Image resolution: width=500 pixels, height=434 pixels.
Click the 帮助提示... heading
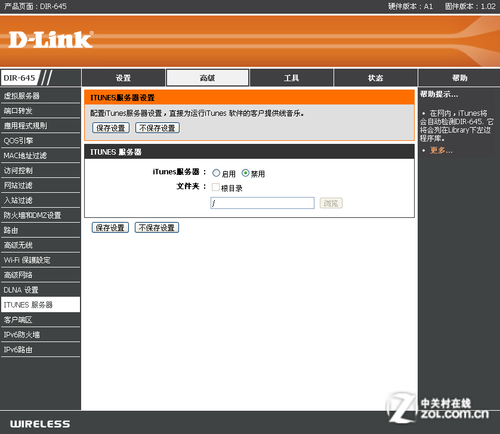pos(439,94)
